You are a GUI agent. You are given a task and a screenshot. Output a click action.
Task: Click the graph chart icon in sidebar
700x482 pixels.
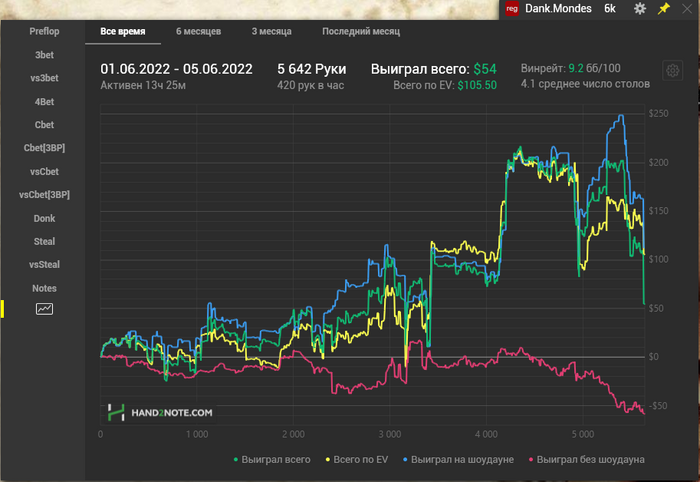click(x=44, y=309)
